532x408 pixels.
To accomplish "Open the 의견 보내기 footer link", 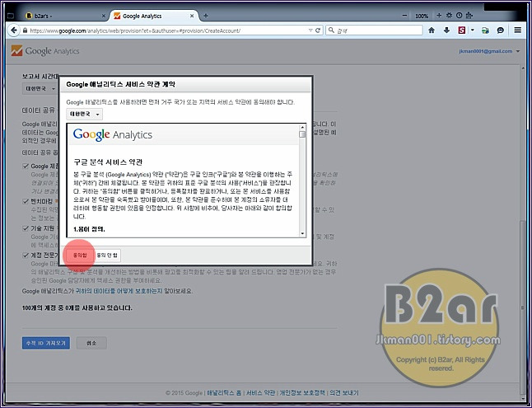I will coord(344,392).
